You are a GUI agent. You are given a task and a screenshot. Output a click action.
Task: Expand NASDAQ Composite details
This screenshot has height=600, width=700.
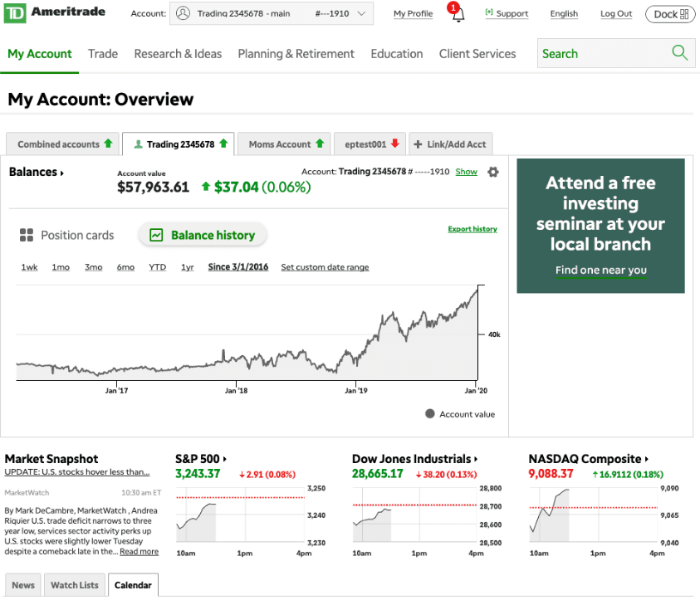(646, 459)
